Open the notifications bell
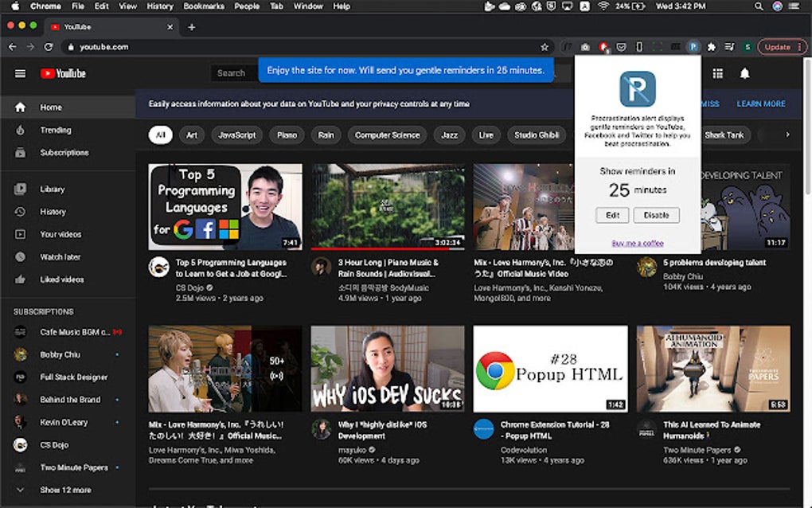Image resolution: width=812 pixels, height=508 pixels. pos(744,73)
